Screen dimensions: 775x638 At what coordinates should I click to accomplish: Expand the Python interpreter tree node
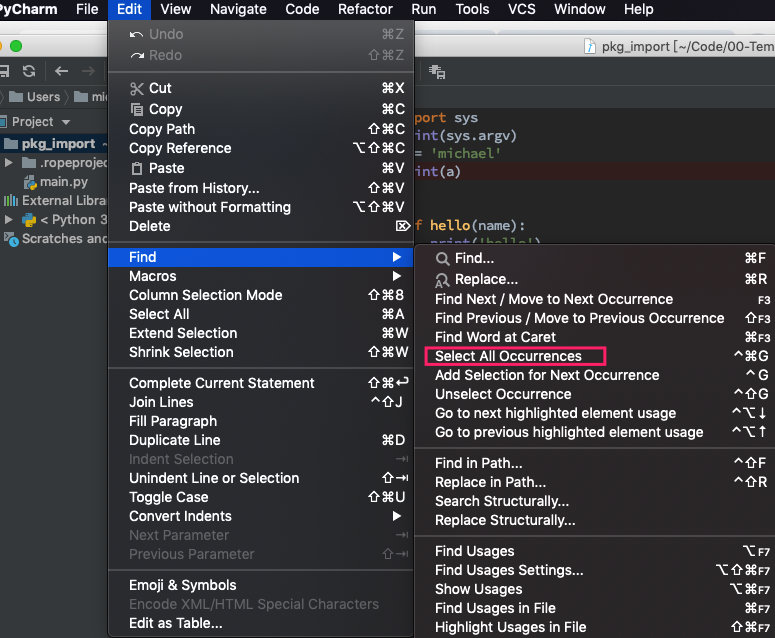pos(8,219)
